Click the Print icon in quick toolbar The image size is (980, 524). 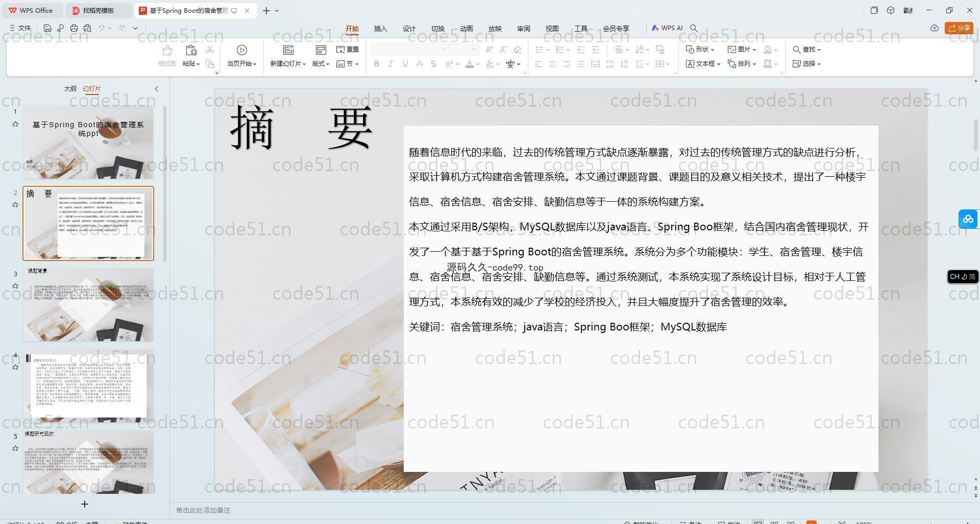tap(74, 28)
